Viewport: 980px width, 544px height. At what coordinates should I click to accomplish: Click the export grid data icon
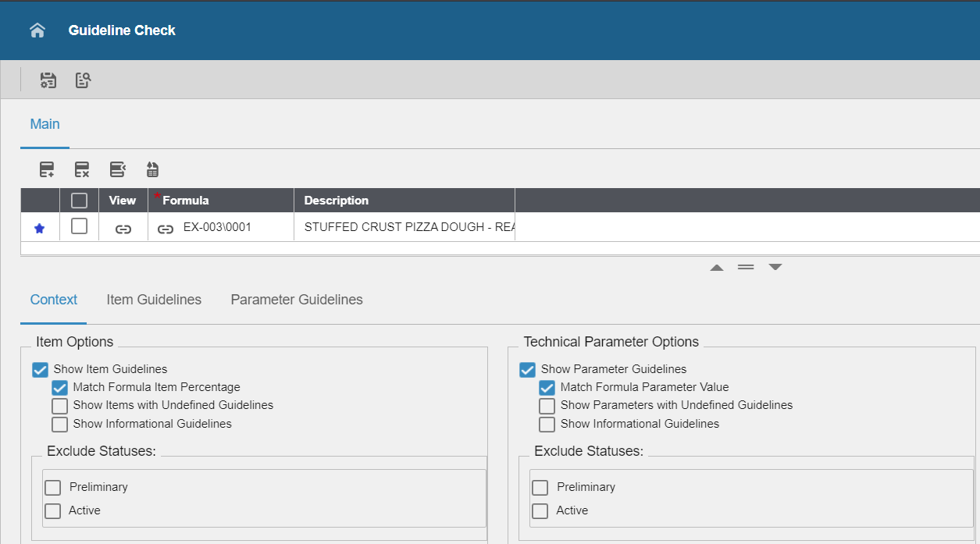(152, 169)
